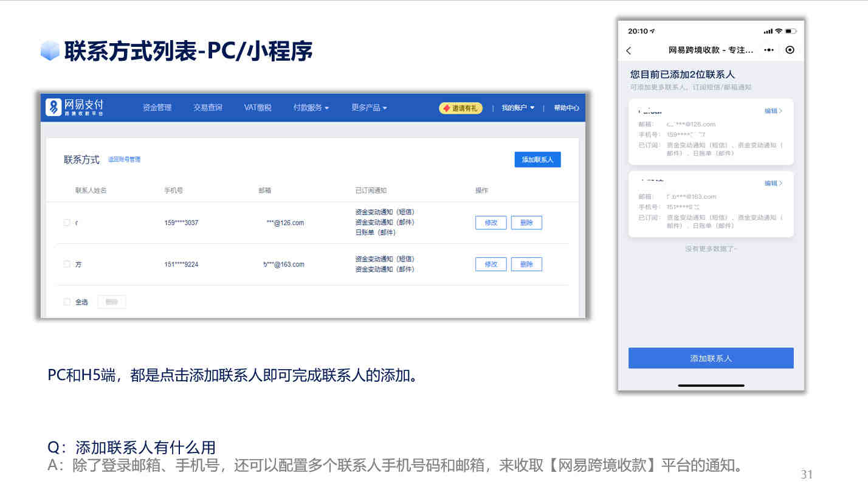The image size is (868, 495).
Task: Click the 操作 column header
Action: [481, 190]
